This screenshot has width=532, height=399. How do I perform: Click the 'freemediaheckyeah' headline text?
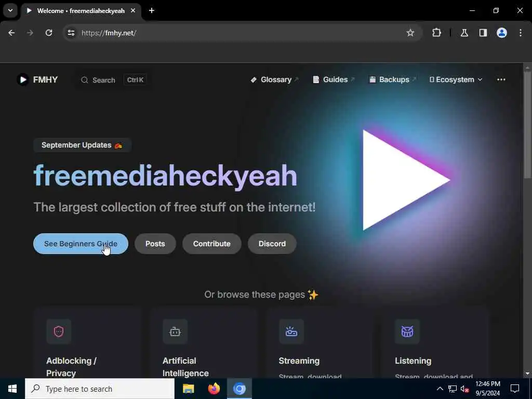[165, 176]
